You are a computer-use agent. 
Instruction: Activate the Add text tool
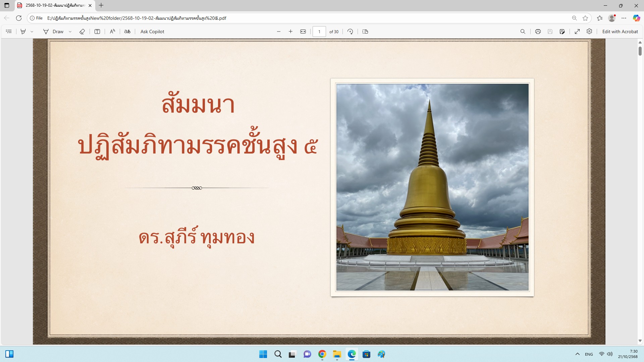tap(97, 32)
